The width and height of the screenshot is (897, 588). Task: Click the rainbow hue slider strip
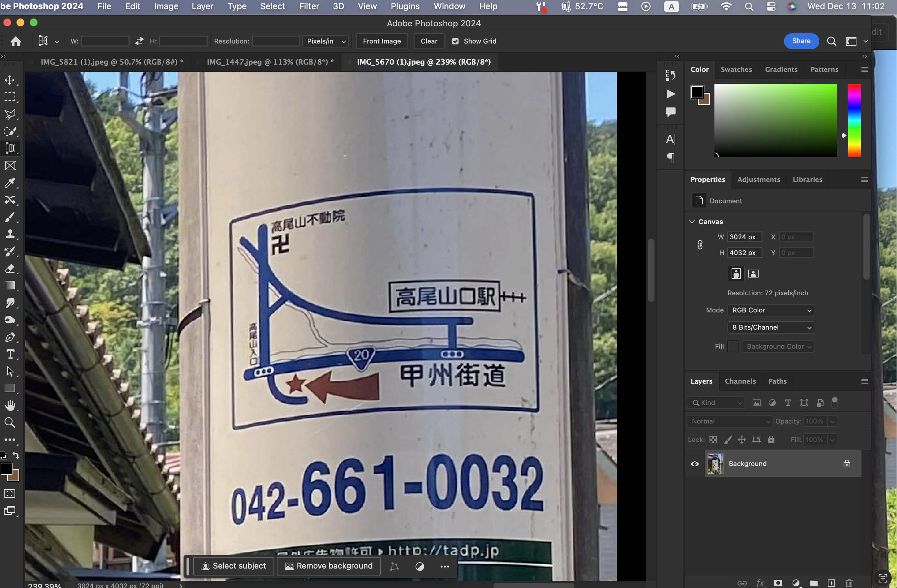[x=854, y=120]
